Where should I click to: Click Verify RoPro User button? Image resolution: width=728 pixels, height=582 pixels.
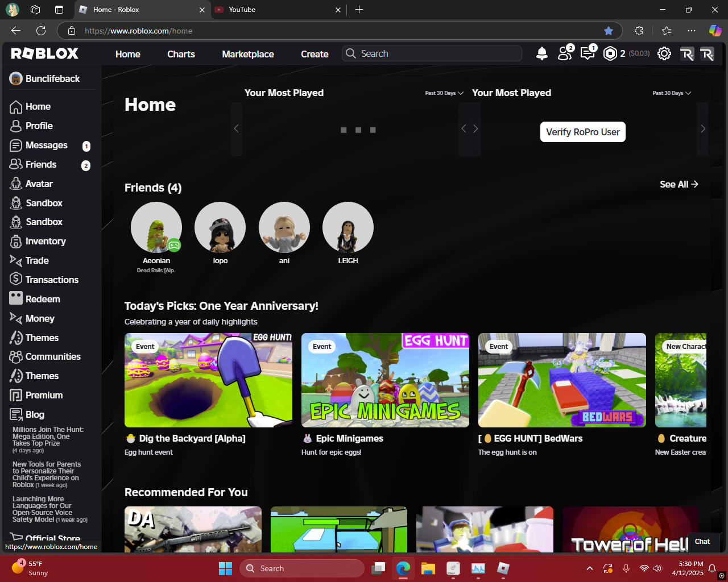click(583, 132)
